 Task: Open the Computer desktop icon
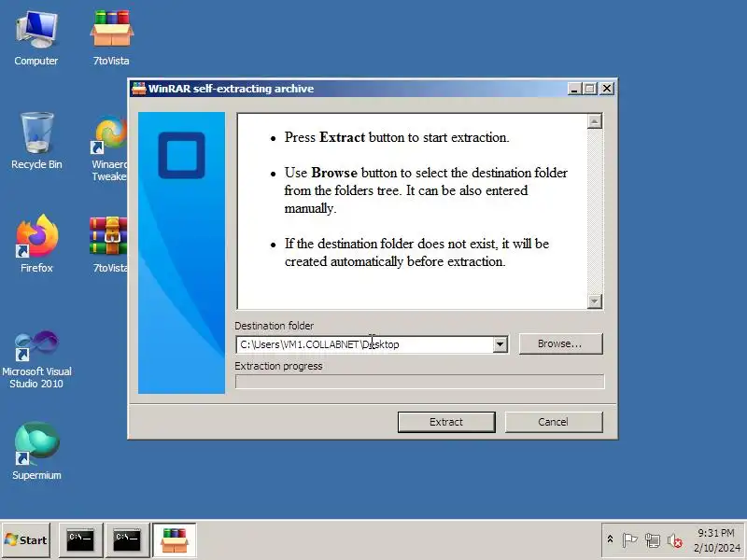click(36, 38)
